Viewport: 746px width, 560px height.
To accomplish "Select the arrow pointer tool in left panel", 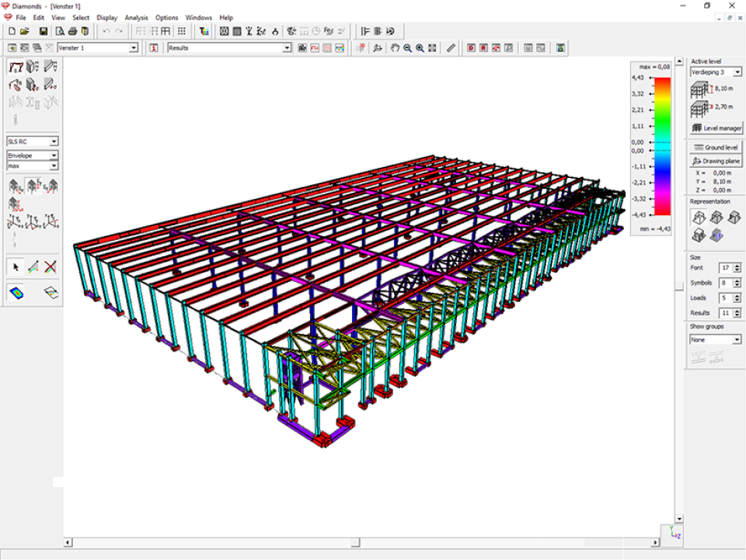I will tap(16, 267).
